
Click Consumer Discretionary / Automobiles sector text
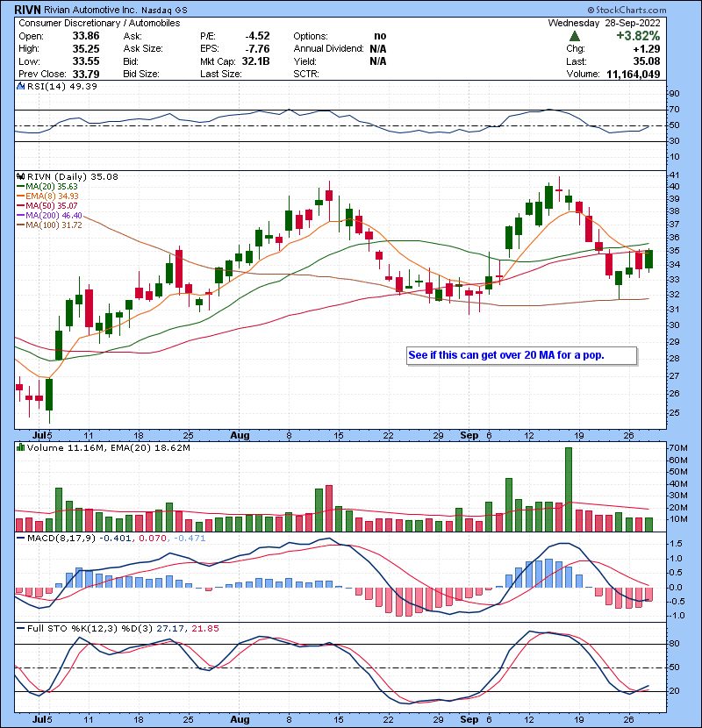coord(99,23)
